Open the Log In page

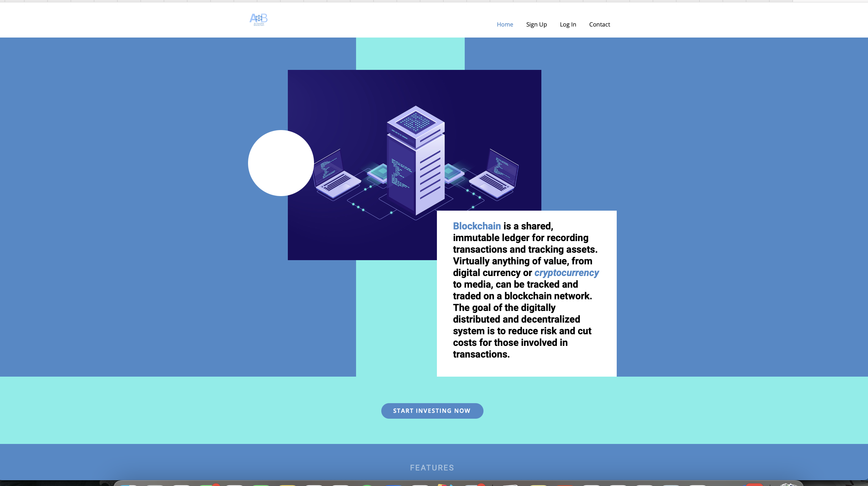click(568, 24)
